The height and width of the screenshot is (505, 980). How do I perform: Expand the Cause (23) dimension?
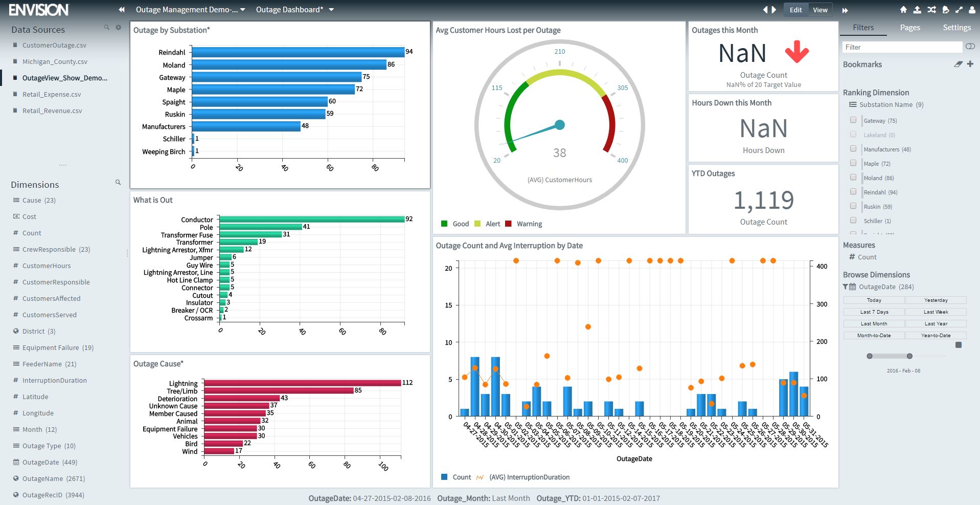(34, 200)
